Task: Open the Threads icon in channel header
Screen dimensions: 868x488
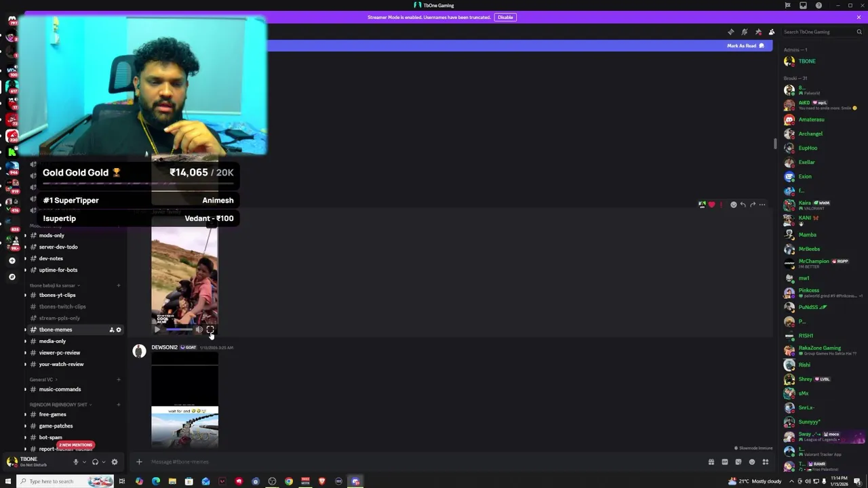Action: (730, 32)
